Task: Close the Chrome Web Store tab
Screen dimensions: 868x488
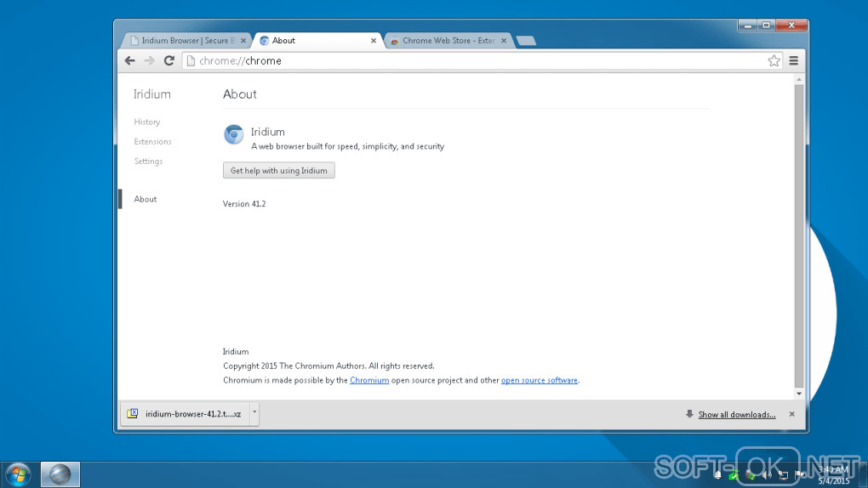Action: [504, 41]
